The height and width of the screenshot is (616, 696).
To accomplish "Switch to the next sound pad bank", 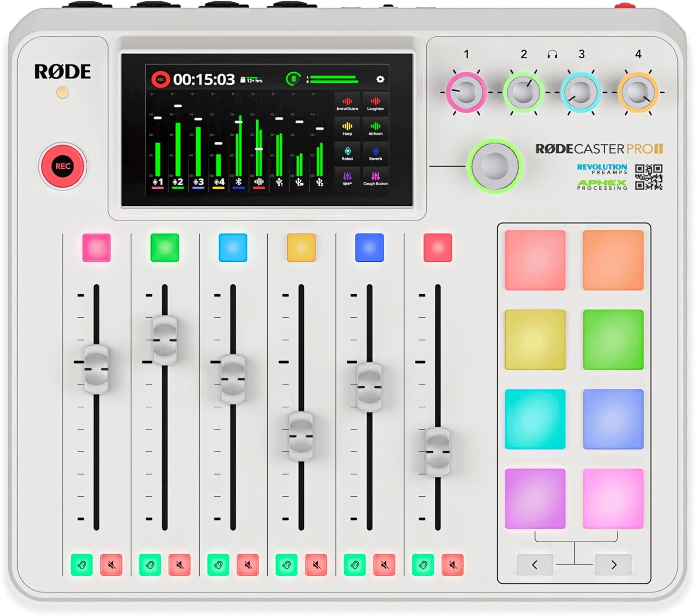I will 613,565.
